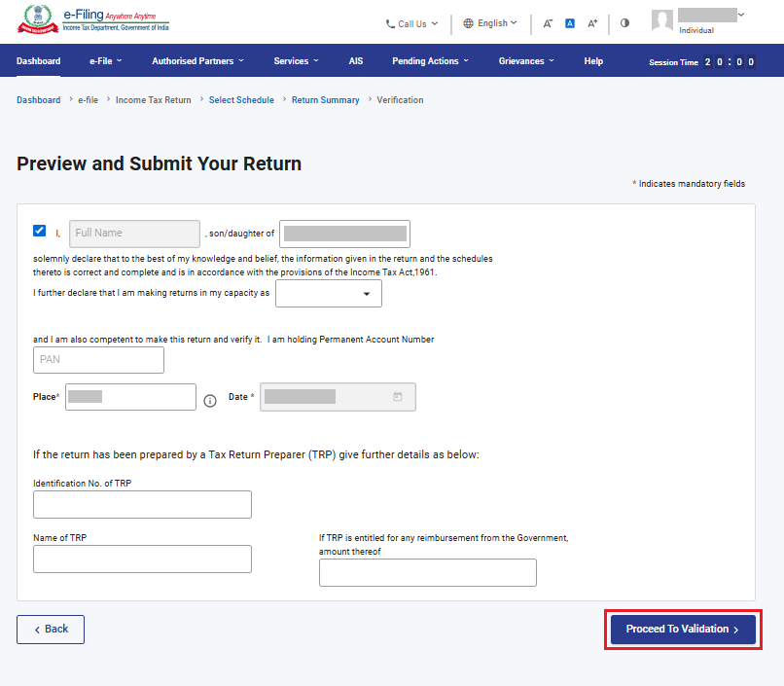This screenshot has height=686, width=784.
Task: Reset to default font size A icon
Action: point(569,23)
